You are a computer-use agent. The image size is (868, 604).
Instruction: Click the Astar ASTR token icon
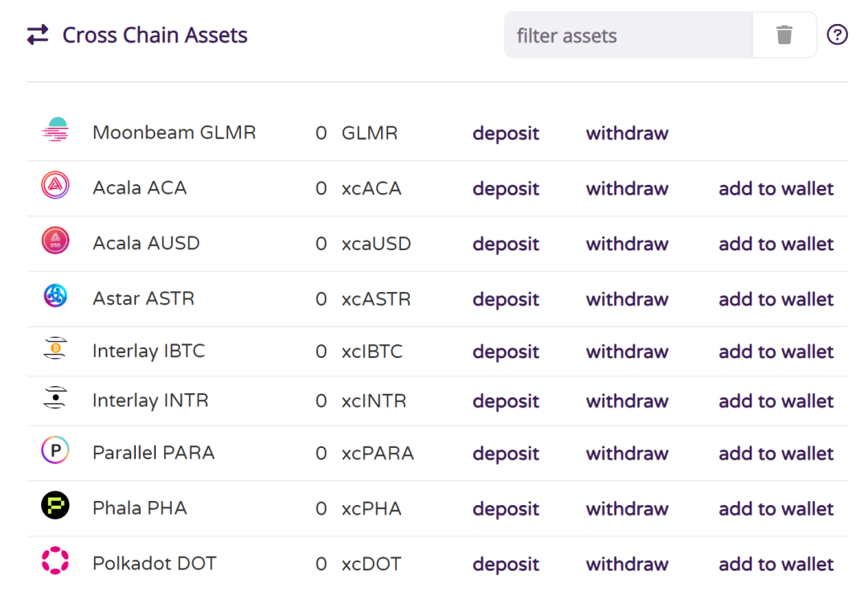55,296
